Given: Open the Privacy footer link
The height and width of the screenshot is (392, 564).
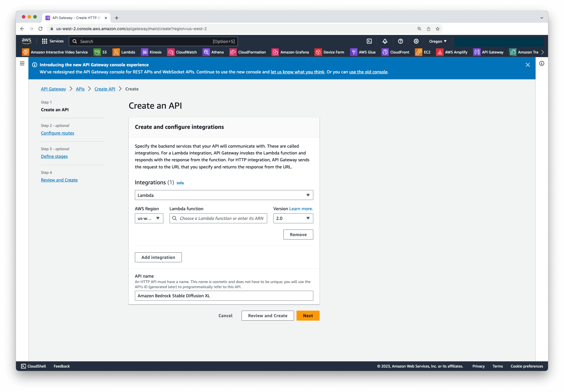Looking at the screenshot, I should 479,366.
